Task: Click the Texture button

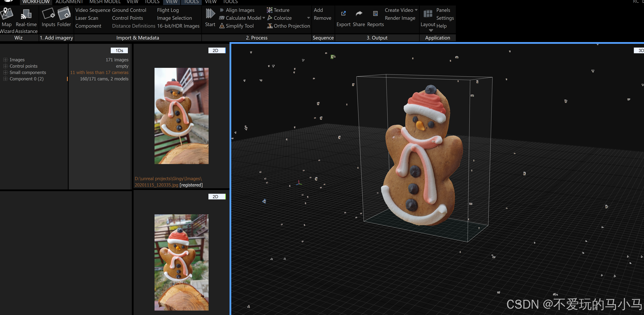Action: click(281, 10)
